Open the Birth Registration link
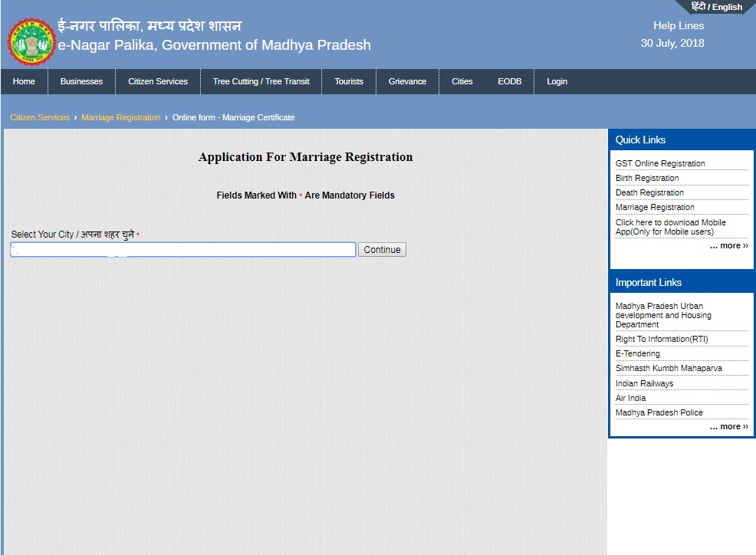This screenshot has width=756, height=555. click(647, 178)
